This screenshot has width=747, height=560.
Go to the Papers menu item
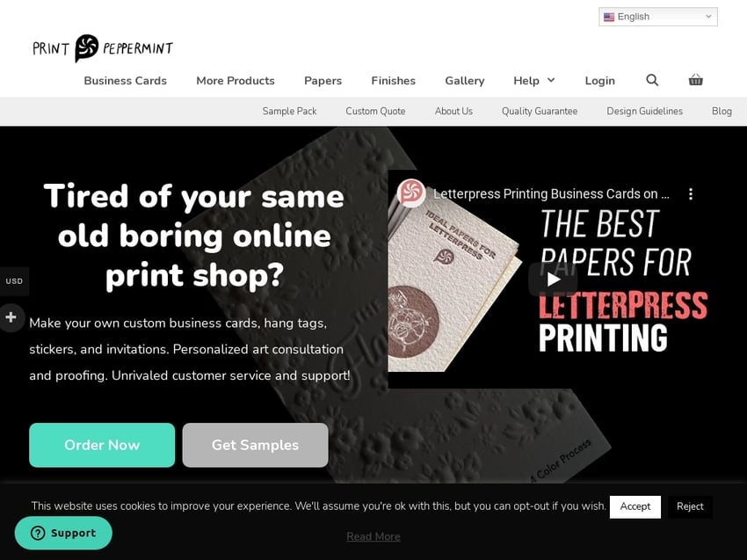click(323, 81)
